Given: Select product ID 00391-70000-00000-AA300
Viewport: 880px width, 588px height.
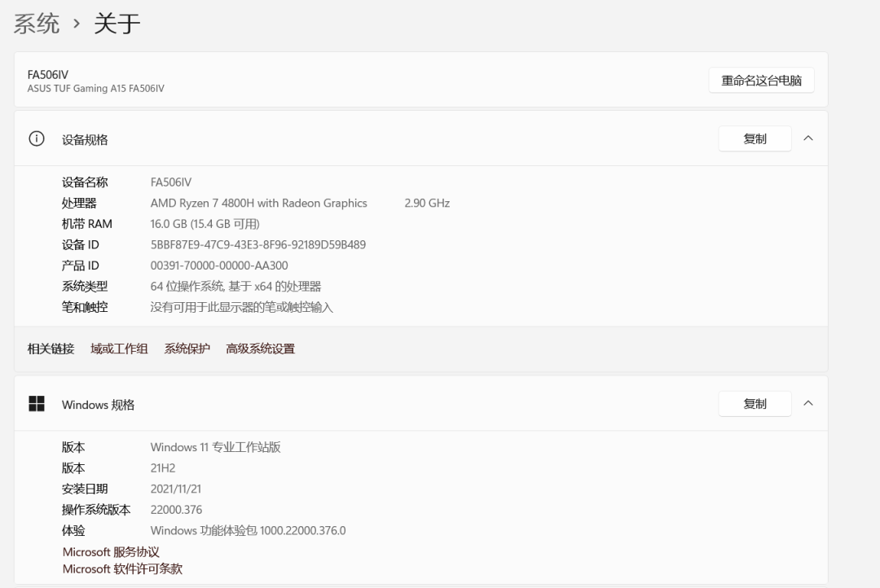Looking at the screenshot, I should [x=219, y=265].
